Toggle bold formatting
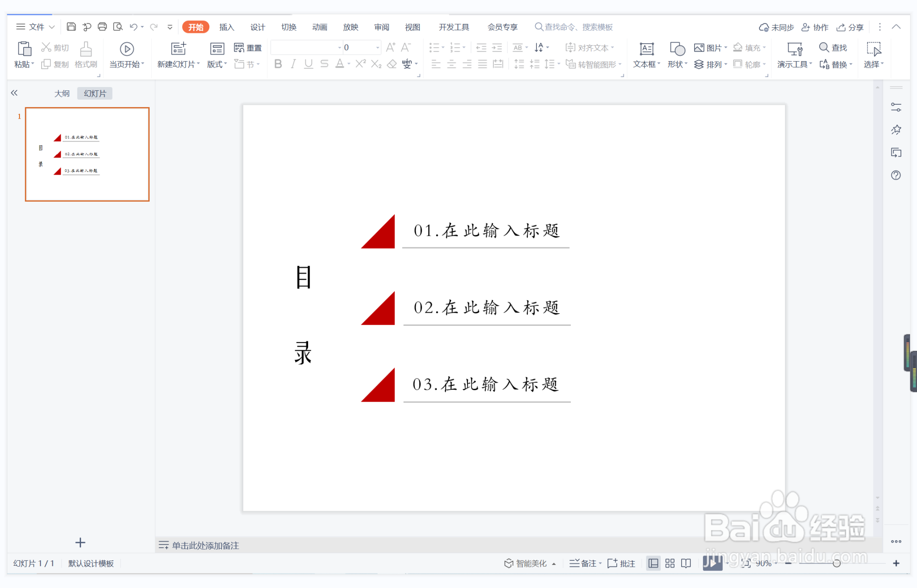917x588 pixels. pos(278,64)
